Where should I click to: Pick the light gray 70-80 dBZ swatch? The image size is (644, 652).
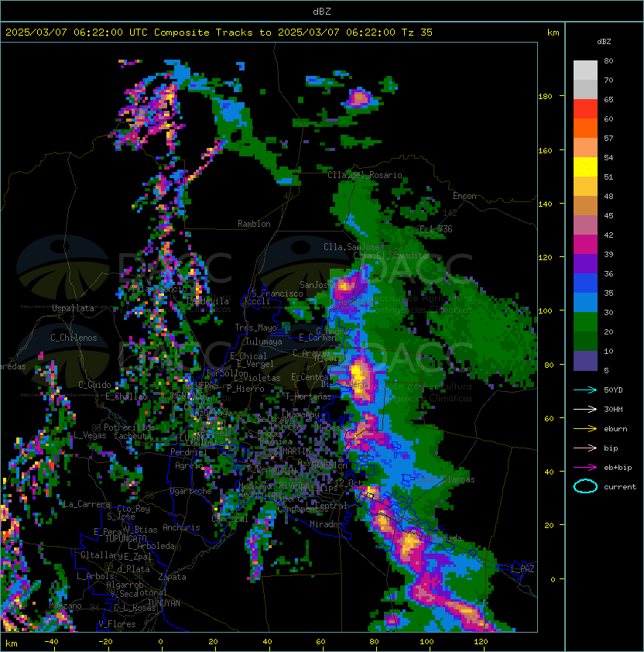coord(585,70)
